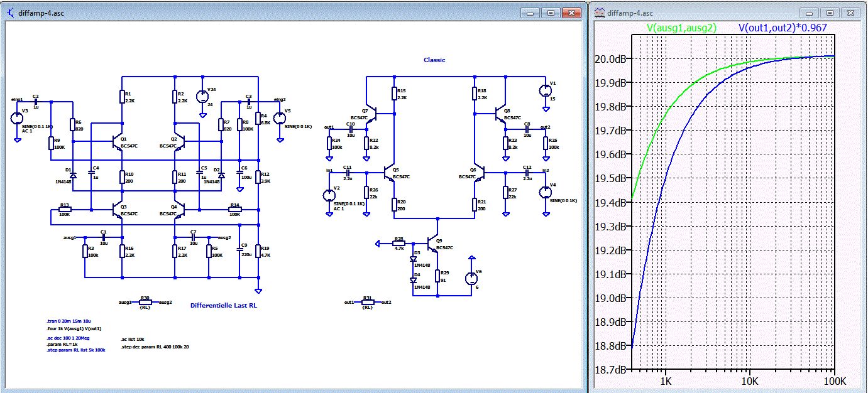Select resistor R31 load symbol

pyautogui.click(x=368, y=302)
